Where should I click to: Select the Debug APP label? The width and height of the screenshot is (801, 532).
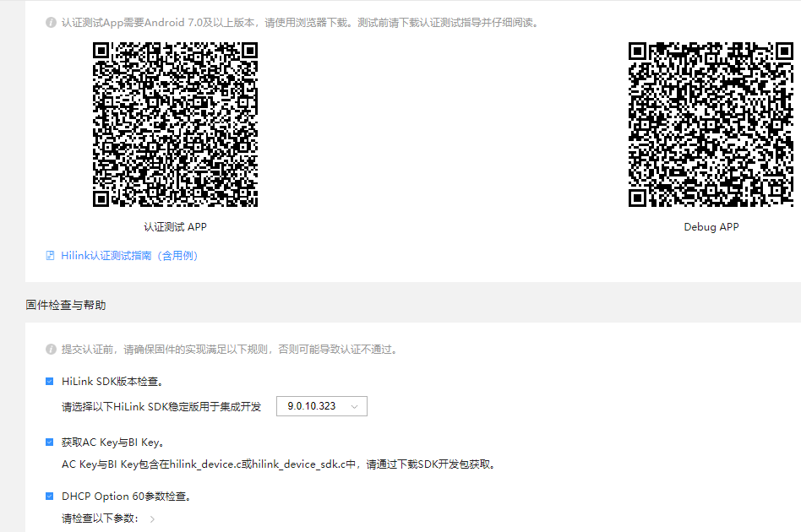(x=711, y=226)
